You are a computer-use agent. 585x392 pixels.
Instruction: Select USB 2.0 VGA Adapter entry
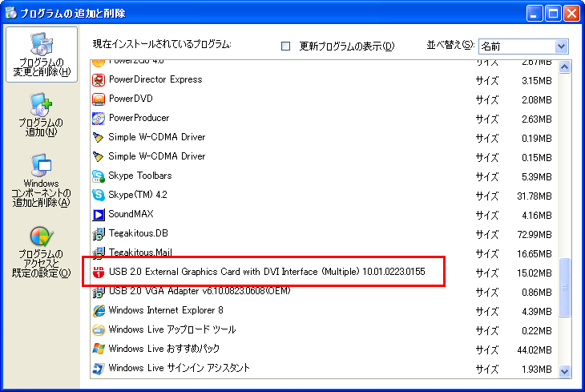(x=324, y=292)
